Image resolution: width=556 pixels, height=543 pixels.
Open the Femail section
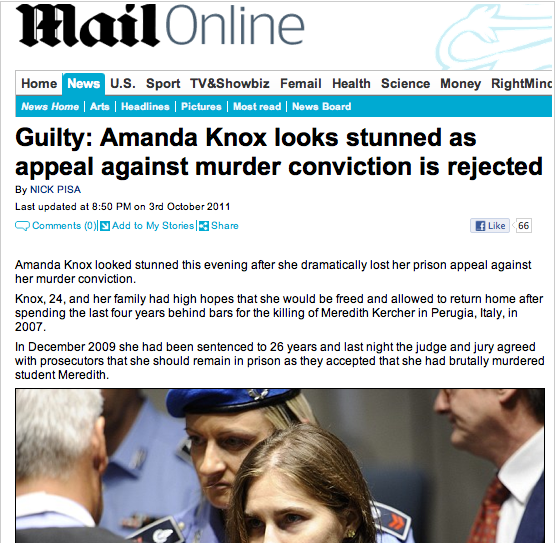(x=301, y=84)
